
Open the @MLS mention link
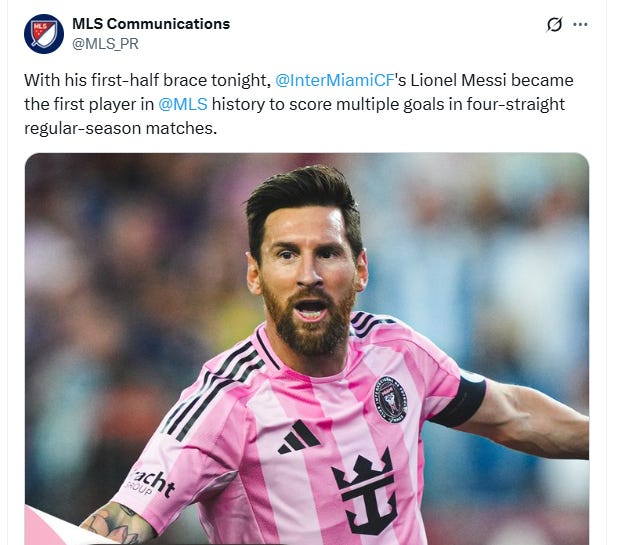point(183,104)
